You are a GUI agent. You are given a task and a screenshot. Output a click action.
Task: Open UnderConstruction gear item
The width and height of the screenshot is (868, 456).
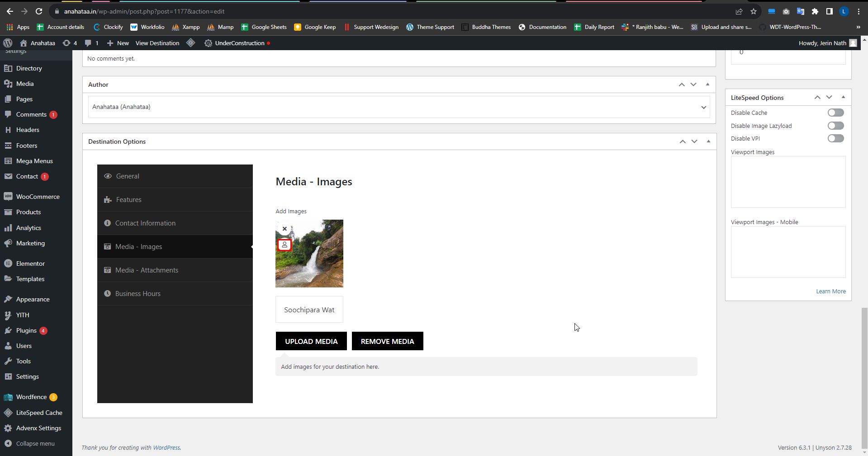pyautogui.click(x=237, y=43)
